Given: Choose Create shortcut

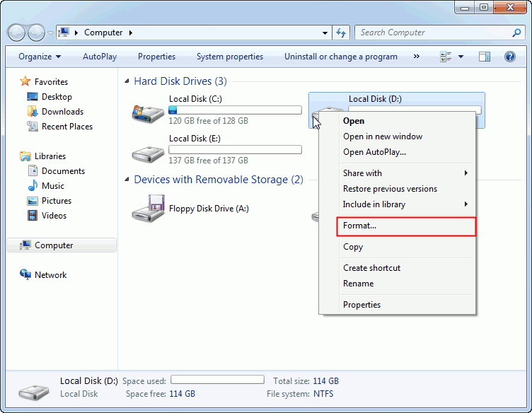Looking at the screenshot, I should click(x=397, y=268).
